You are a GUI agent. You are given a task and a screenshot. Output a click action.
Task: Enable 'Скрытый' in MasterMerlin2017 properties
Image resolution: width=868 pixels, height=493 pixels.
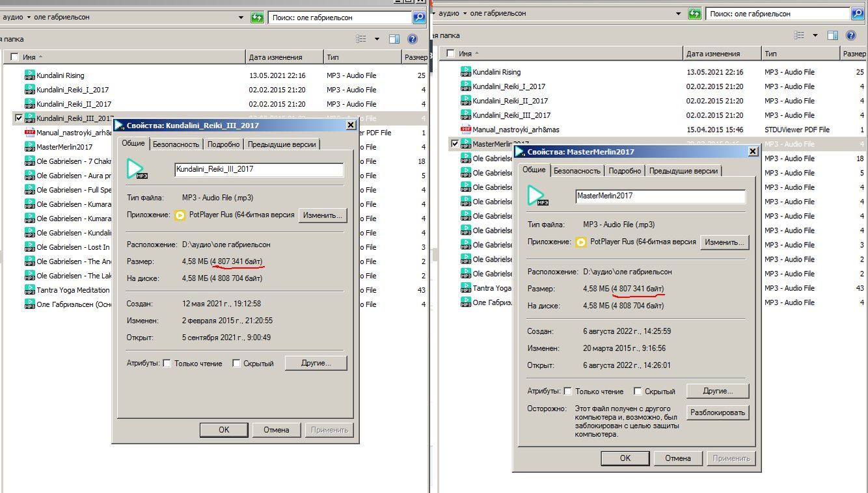click(x=638, y=392)
